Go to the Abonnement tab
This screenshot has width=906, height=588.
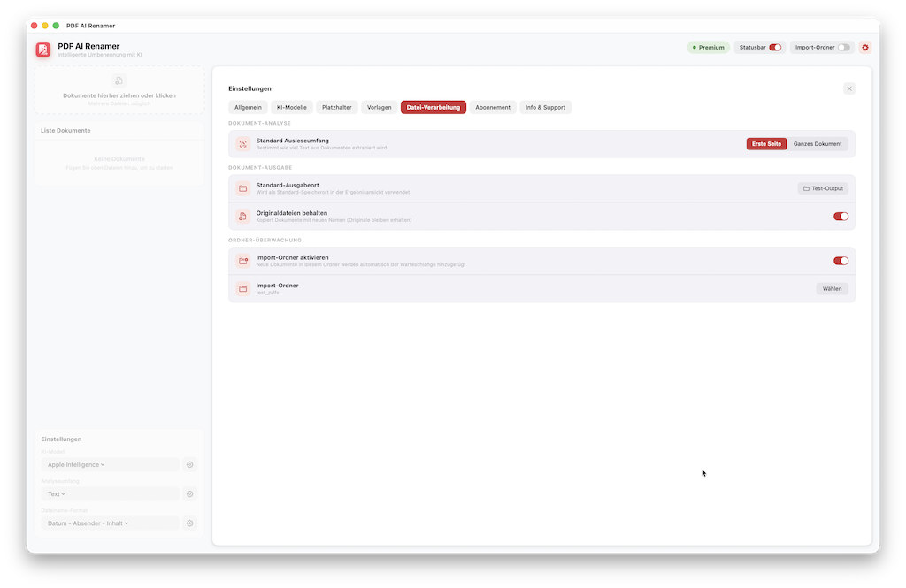(493, 108)
